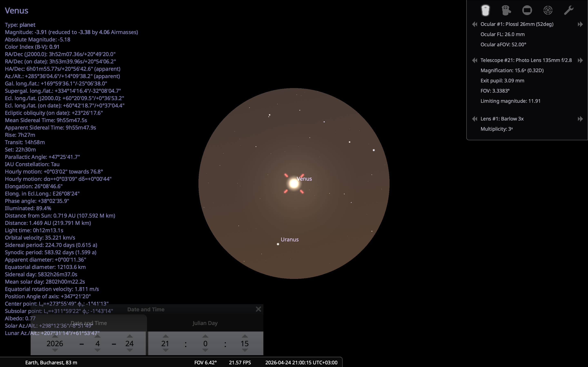Decrease the month with the down arrow

(x=97, y=350)
